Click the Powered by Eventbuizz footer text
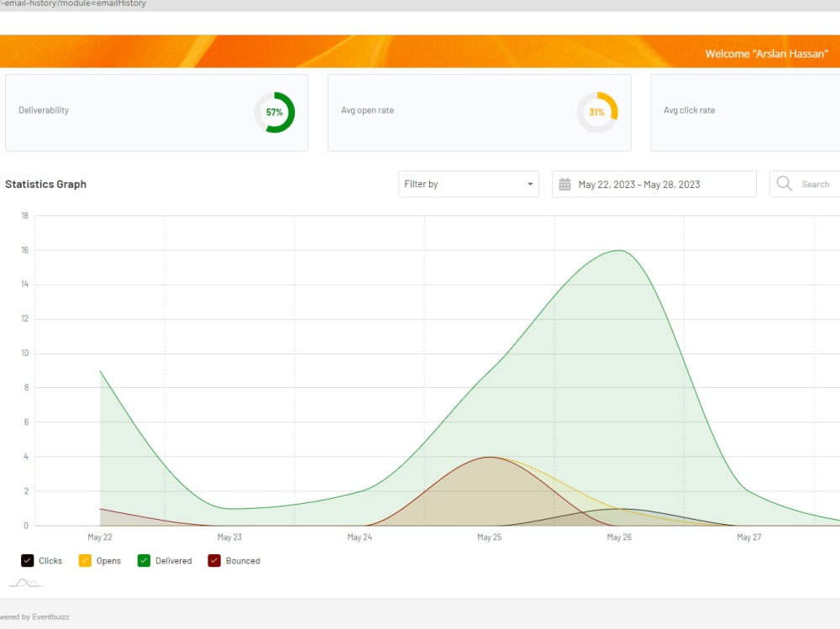Screen dimensions: 840x629 (x=34, y=616)
